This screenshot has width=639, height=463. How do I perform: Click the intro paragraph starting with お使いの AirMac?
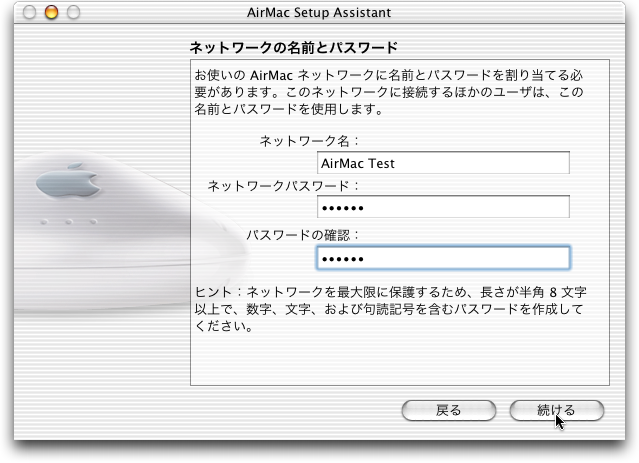pyautogui.click(x=390, y=91)
